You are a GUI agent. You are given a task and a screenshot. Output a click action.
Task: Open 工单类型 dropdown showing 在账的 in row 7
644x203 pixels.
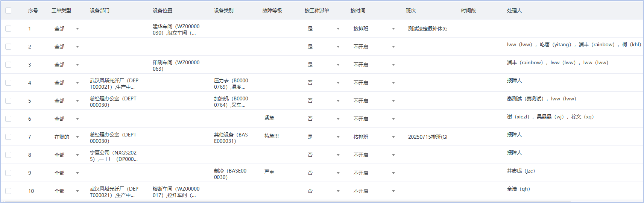pyautogui.click(x=67, y=137)
